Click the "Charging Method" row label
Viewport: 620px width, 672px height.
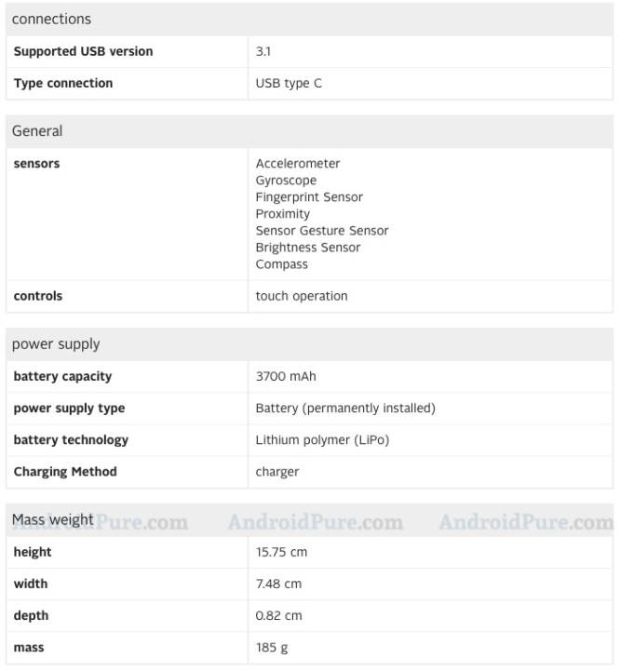pyautogui.click(x=65, y=471)
